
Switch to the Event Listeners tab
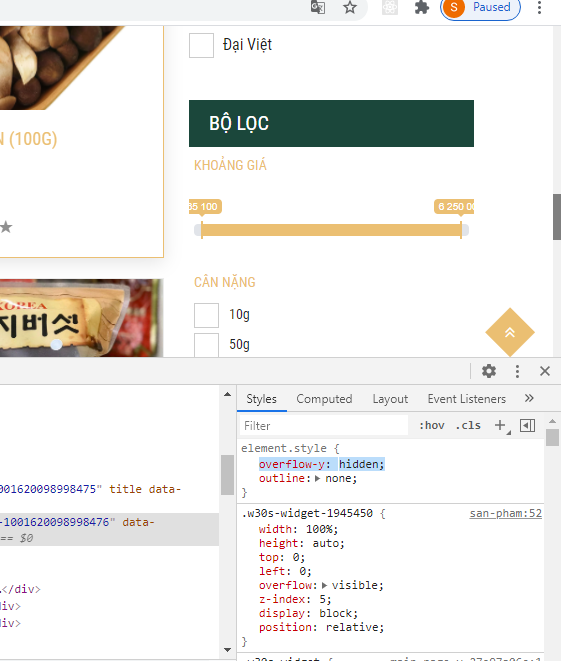coord(467,399)
